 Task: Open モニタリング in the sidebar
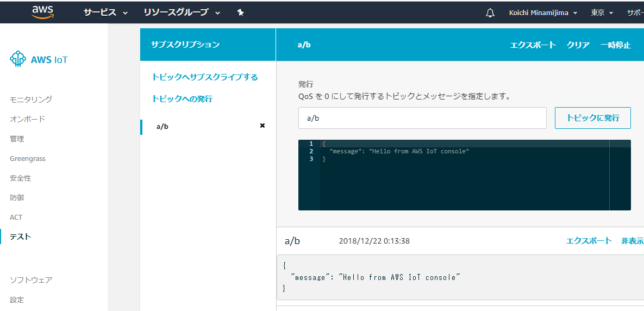pos(31,99)
